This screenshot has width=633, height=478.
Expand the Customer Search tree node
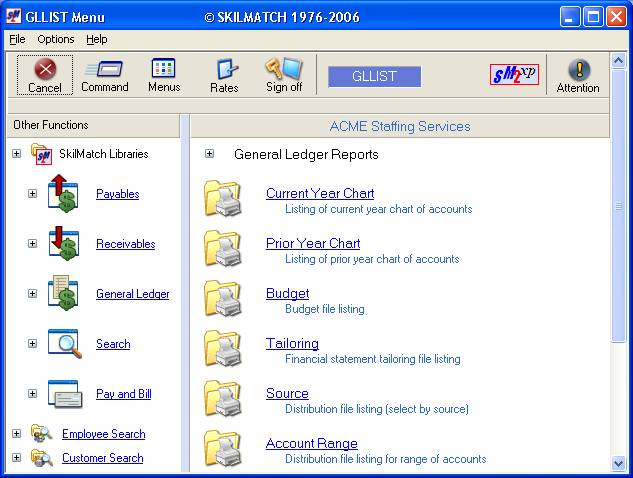16,458
